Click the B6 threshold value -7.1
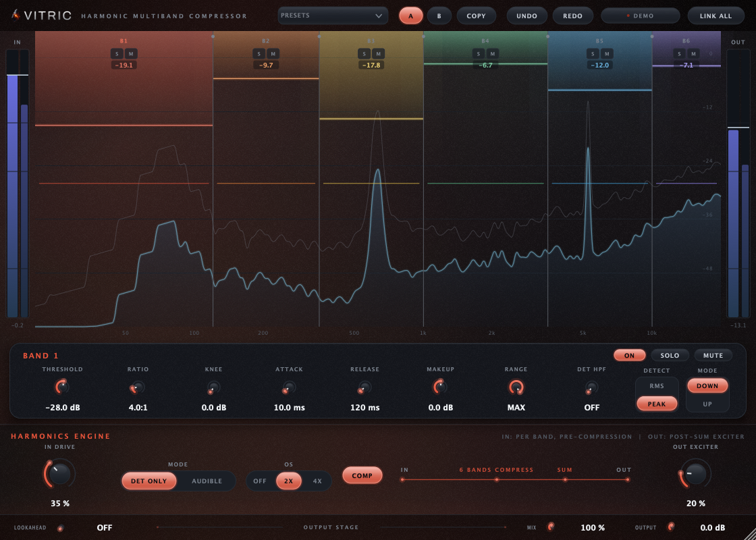 coord(686,65)
